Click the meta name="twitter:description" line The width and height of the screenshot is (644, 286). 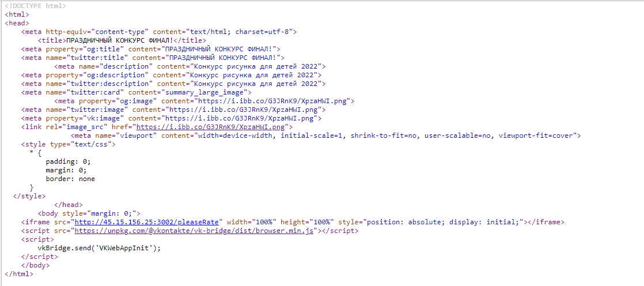[173, 84]
